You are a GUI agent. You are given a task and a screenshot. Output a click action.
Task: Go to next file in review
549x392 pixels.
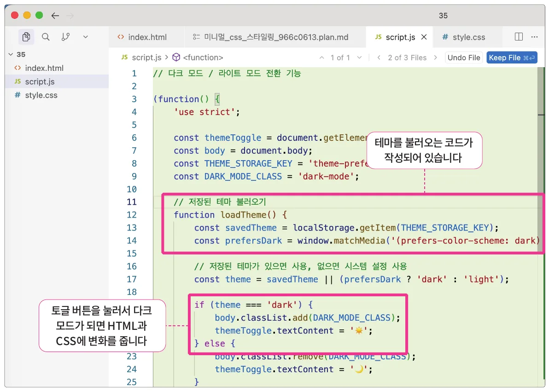pyautogui.click(x=435, y=58)
